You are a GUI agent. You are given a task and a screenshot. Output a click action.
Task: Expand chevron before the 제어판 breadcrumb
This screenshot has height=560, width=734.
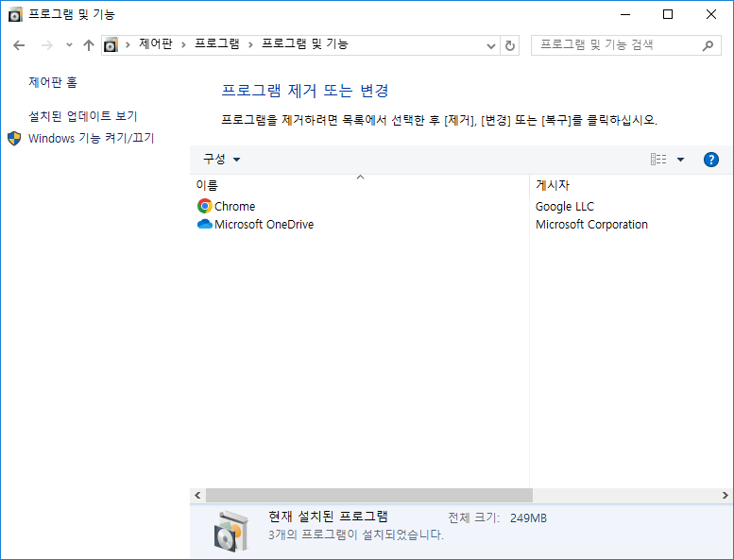coord(128,45)
